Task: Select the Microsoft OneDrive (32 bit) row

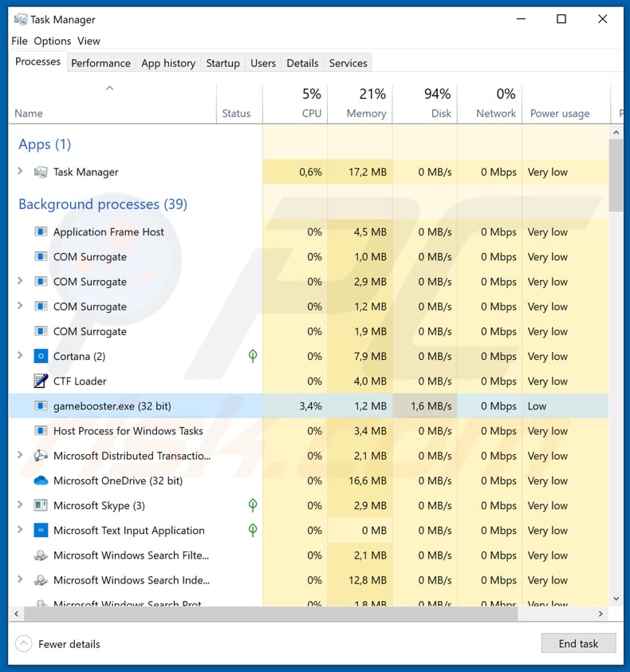Action: click(309, 480)
